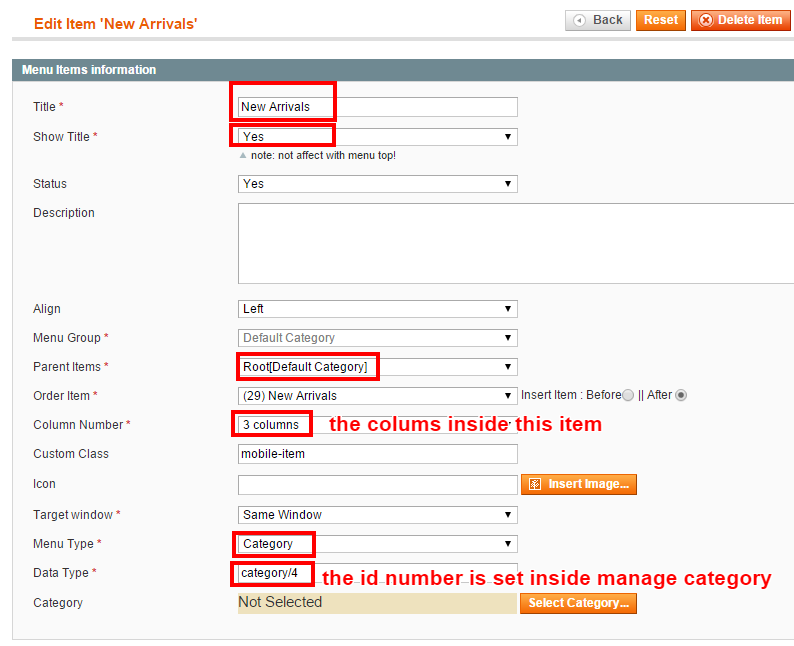This screenshot has height=646, width=794.
Task: Click the Insert Image button
Action: pos(578,484)
